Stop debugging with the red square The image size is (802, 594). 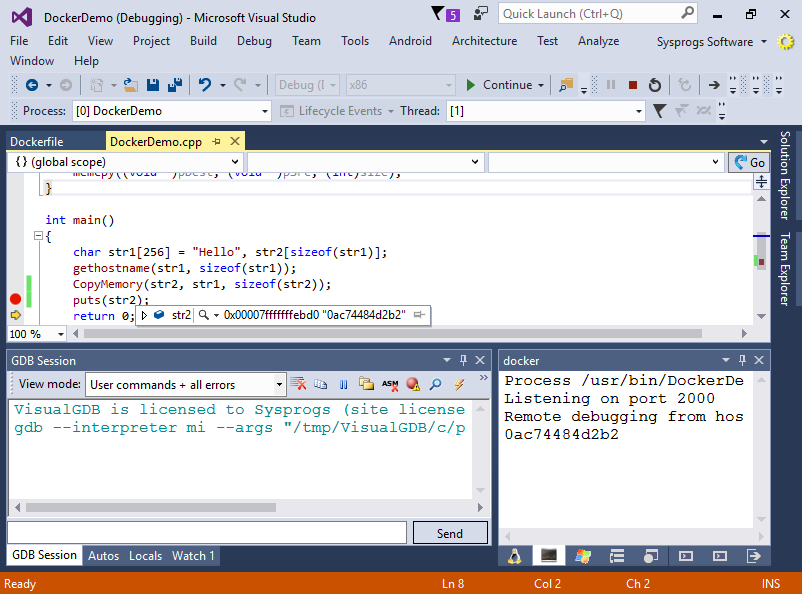pyautogui.click(x=633, y=85)
